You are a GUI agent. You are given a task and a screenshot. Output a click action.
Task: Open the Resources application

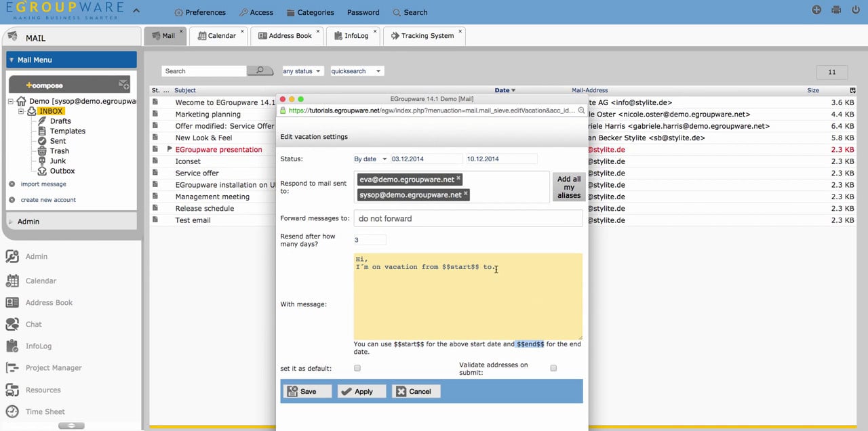pos(43,390)
